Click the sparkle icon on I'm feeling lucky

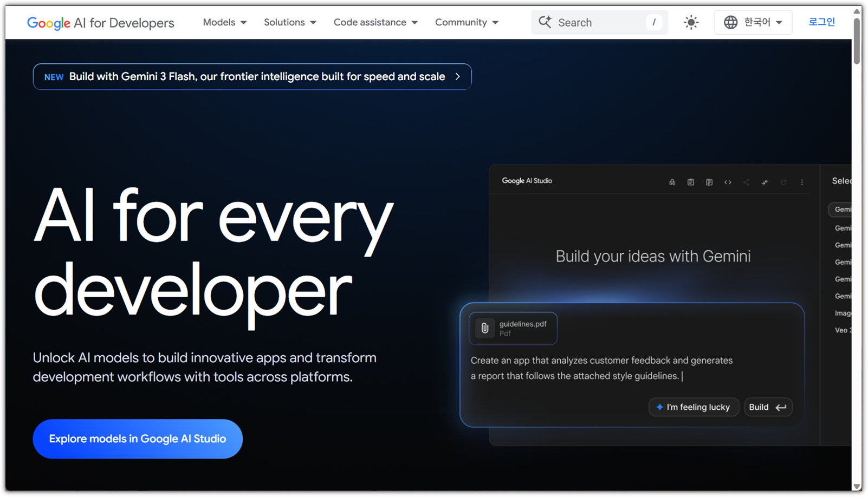click(659, 407)
